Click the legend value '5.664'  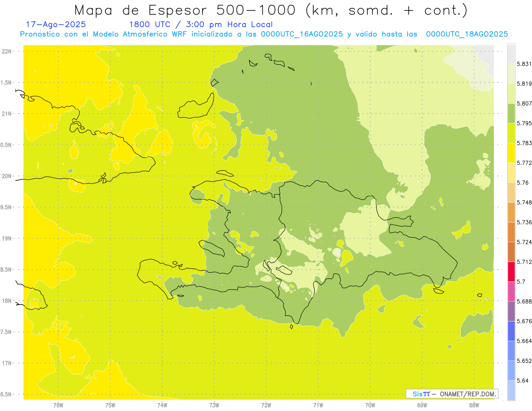524,341
